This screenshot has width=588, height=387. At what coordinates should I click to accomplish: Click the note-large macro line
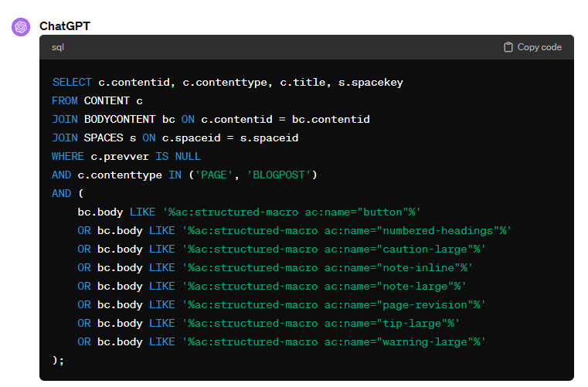click(271, 286)
